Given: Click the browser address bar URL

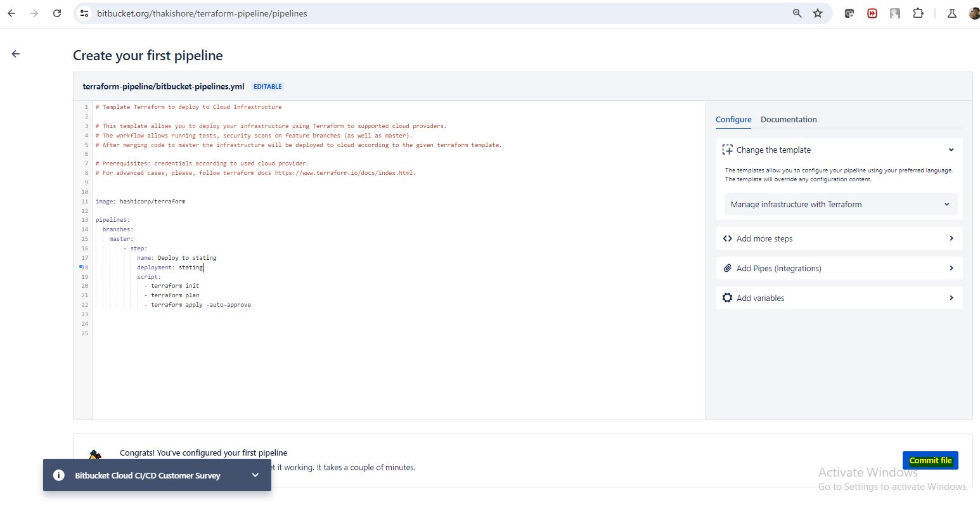Looking at the screenshot, I should pyautogui.click(x=202, y=13).
